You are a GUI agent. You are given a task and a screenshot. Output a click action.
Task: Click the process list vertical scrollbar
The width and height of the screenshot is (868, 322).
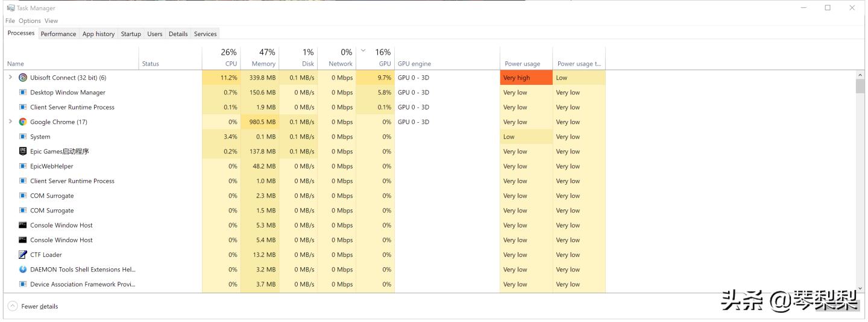pos(860,181)
